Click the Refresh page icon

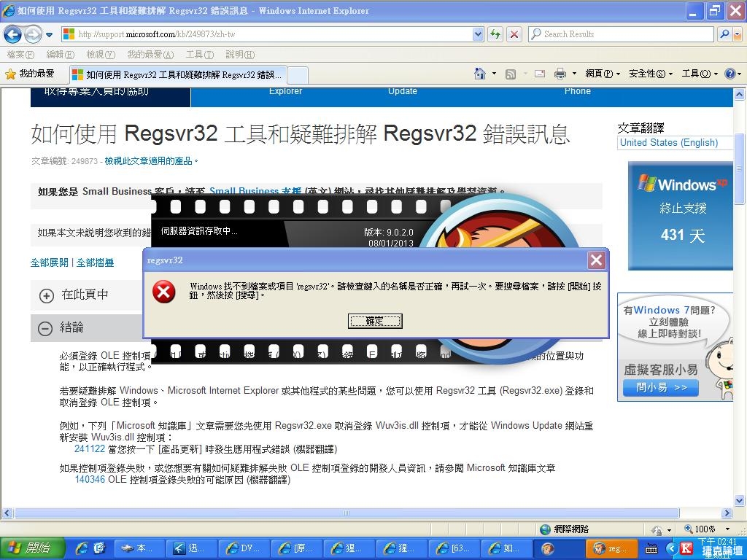click(x=495, y=34)
